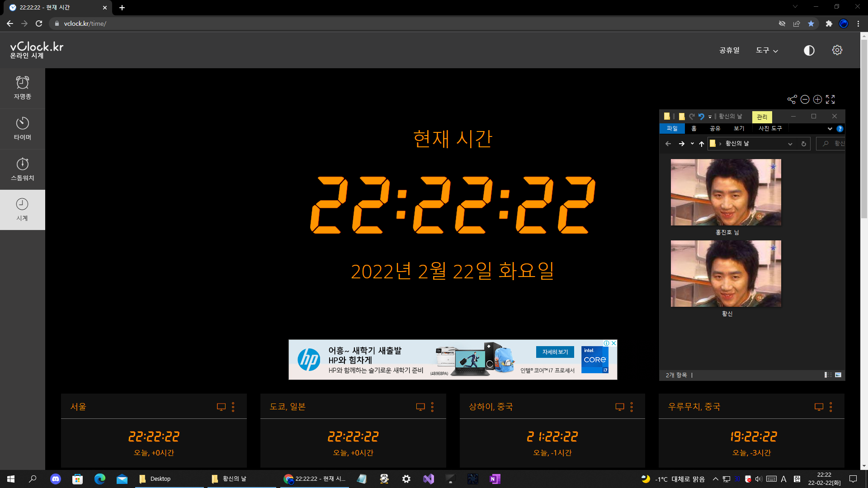868x488 pixels.
Task: Open the 타이머 timer page
Action: pos(22,129)
